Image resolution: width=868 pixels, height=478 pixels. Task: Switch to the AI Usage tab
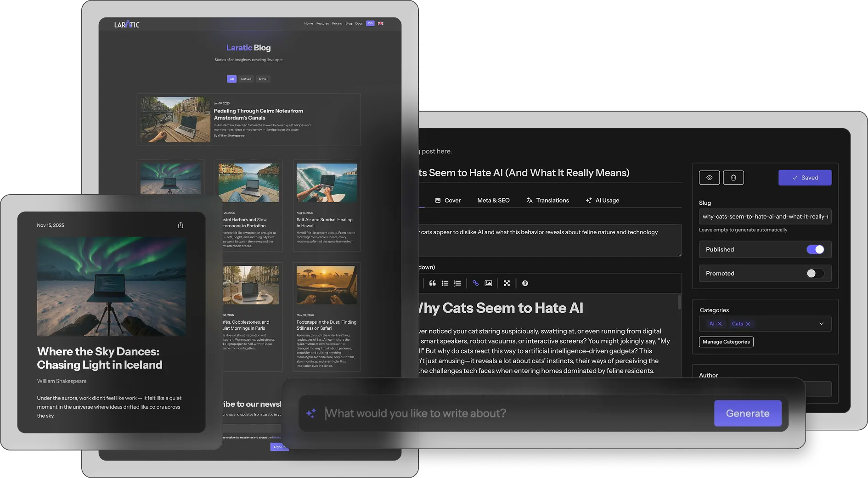pos(603,200)
